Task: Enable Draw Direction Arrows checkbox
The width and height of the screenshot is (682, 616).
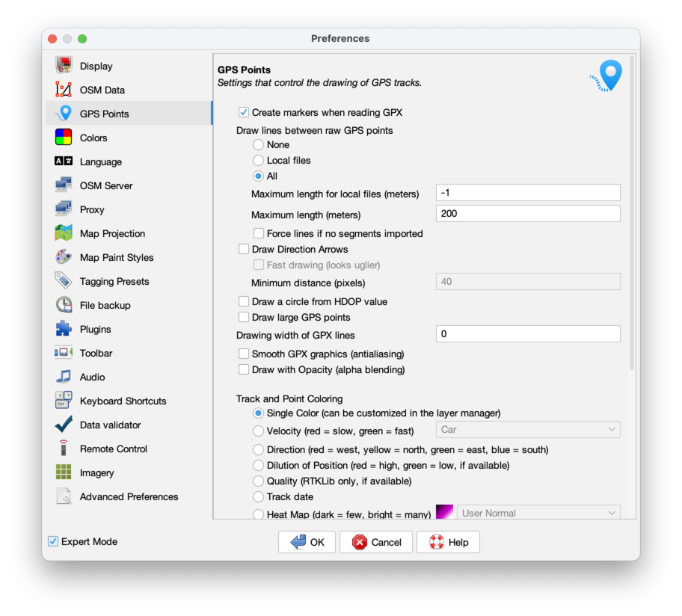Action: (x=244, y=249)
